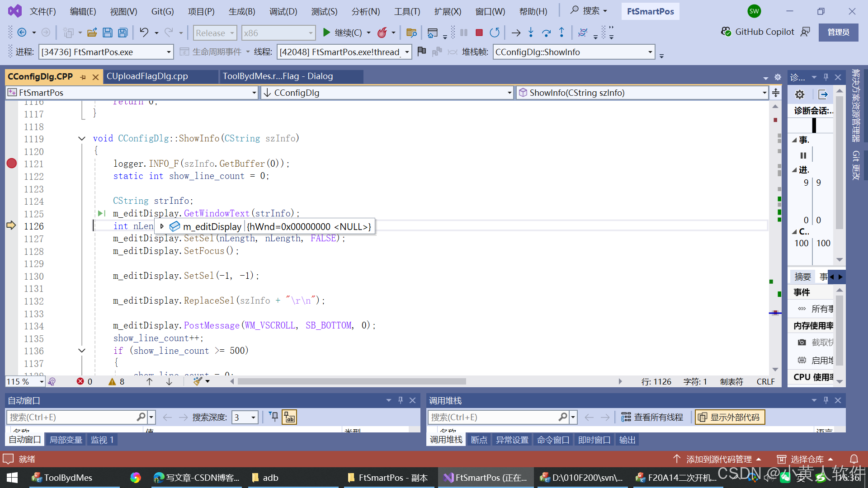Open the Debug (调试) menu
Screen dimensions: 868x488
pos(283,11)
